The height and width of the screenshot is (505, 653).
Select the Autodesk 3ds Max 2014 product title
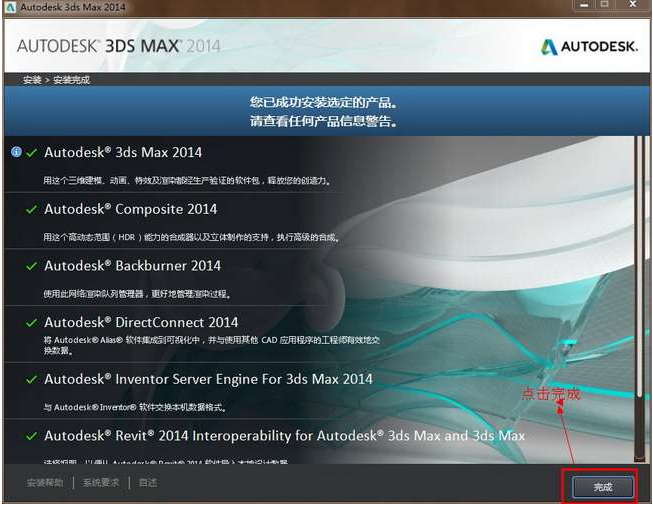pyautogui.click(x=123, y=152)
